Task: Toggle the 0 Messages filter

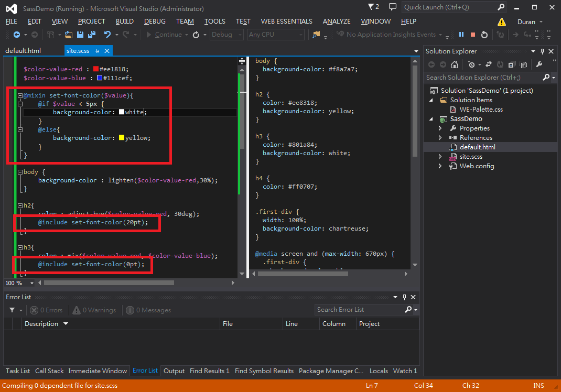Action: click(148, 310)
